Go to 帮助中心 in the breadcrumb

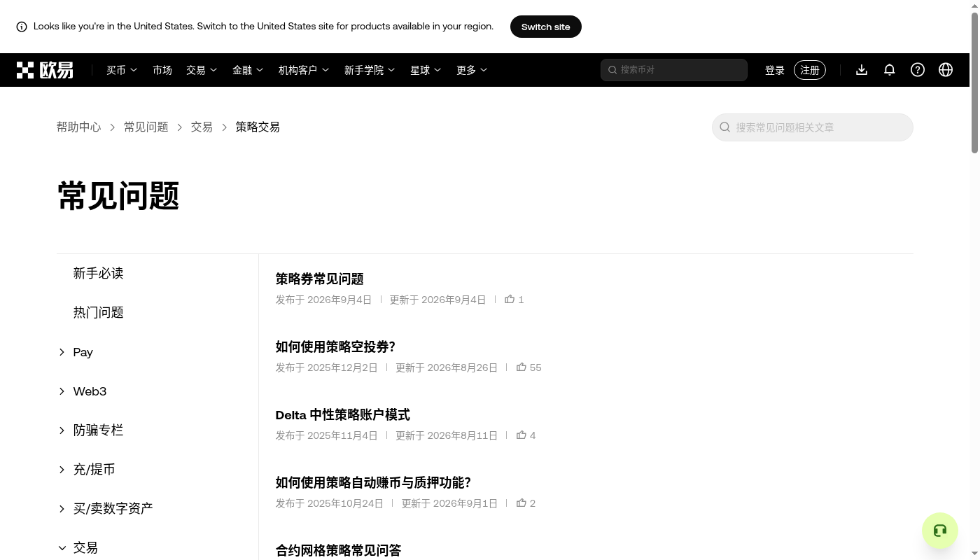pyautogui.click(x=78, y=127)
